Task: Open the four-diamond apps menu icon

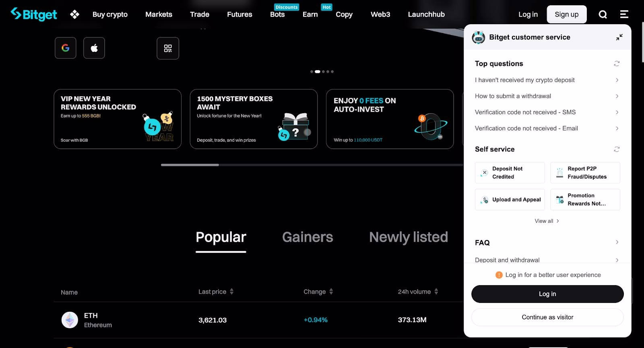Action: pos(74,14)
